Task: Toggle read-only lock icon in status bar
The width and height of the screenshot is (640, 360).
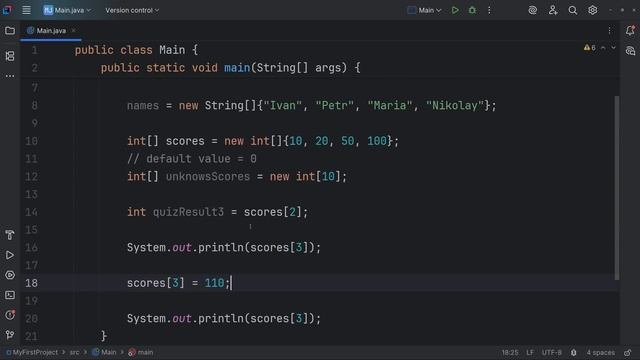Action: pyautogui.click(x=628, y=352)
